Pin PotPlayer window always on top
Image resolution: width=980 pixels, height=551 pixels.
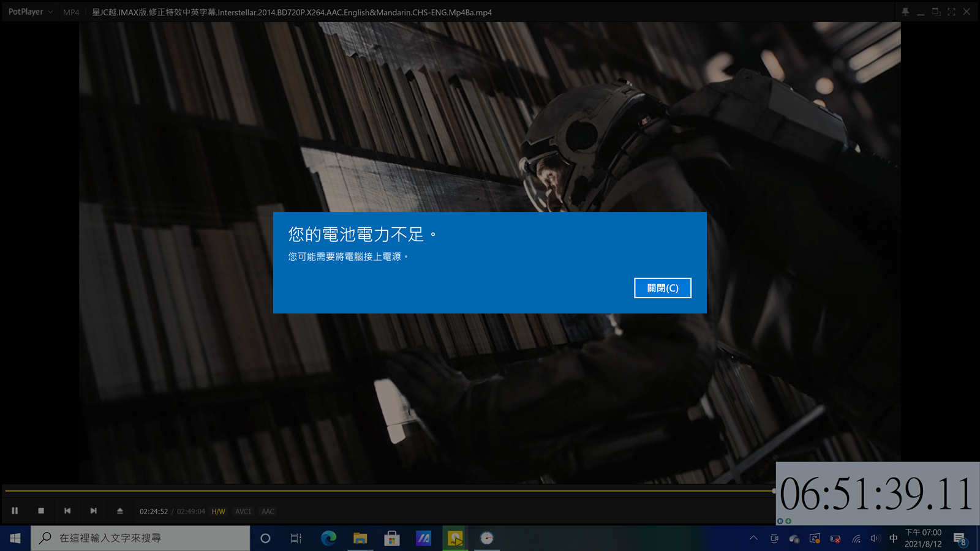(905, 12)
